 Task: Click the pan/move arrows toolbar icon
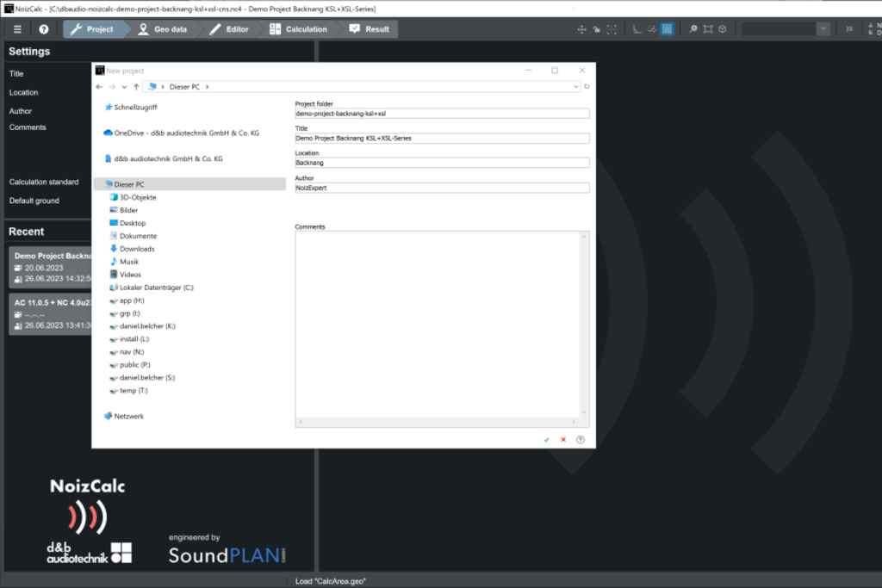581,29
